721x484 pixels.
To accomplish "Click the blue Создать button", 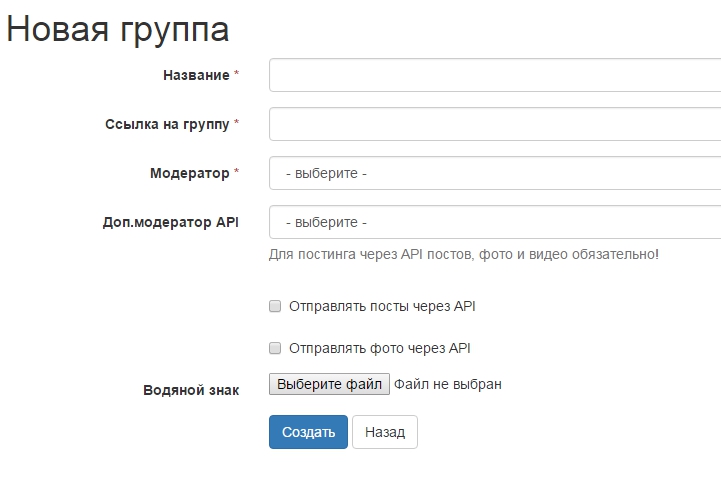I will [x=308, y=432].
